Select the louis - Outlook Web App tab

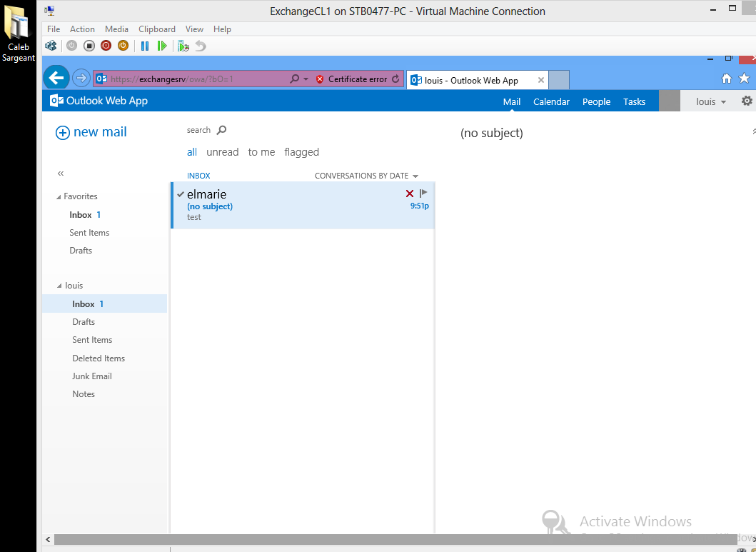470,81
